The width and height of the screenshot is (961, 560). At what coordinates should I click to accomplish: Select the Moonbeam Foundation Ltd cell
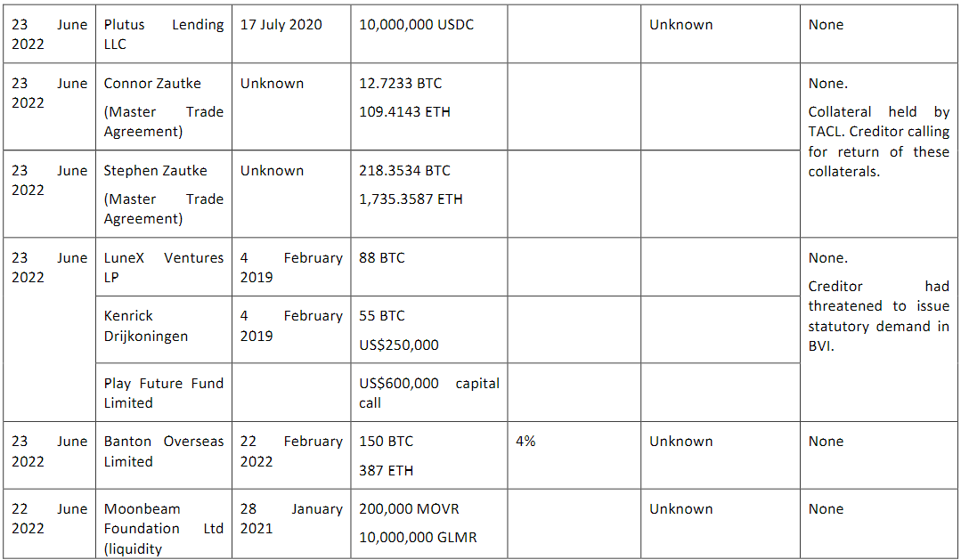click(164, 523)
